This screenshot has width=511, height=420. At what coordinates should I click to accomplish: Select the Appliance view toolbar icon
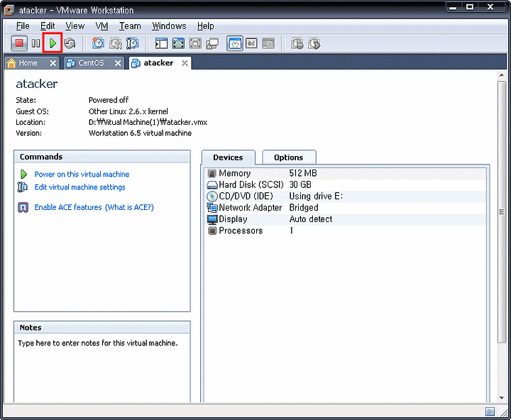click(251, 43)
